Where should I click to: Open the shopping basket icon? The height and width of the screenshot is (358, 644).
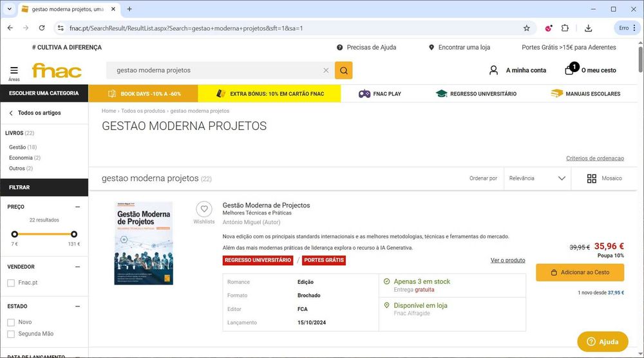click(x=571, y=69)
